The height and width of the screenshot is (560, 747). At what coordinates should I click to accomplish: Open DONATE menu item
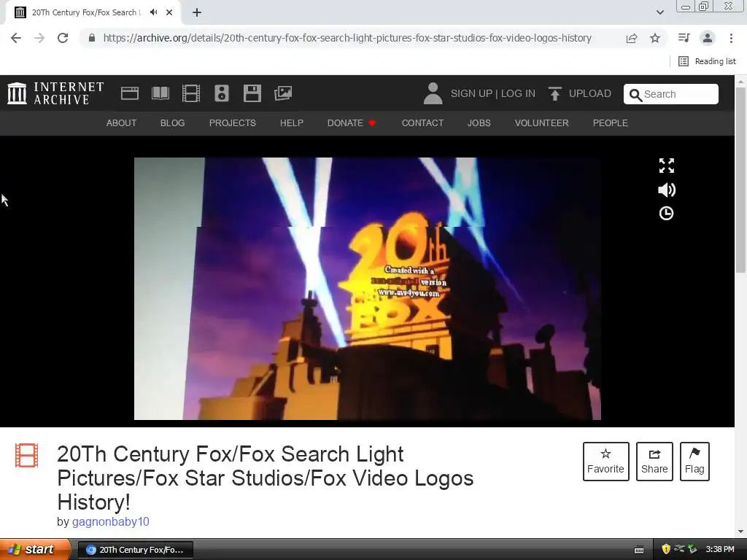[x=351, y=122]
